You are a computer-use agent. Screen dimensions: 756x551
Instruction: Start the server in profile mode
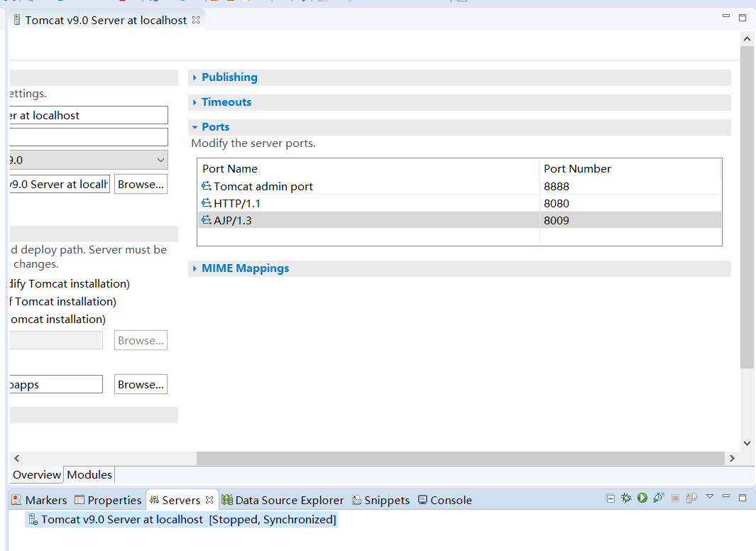coord(659,498)
